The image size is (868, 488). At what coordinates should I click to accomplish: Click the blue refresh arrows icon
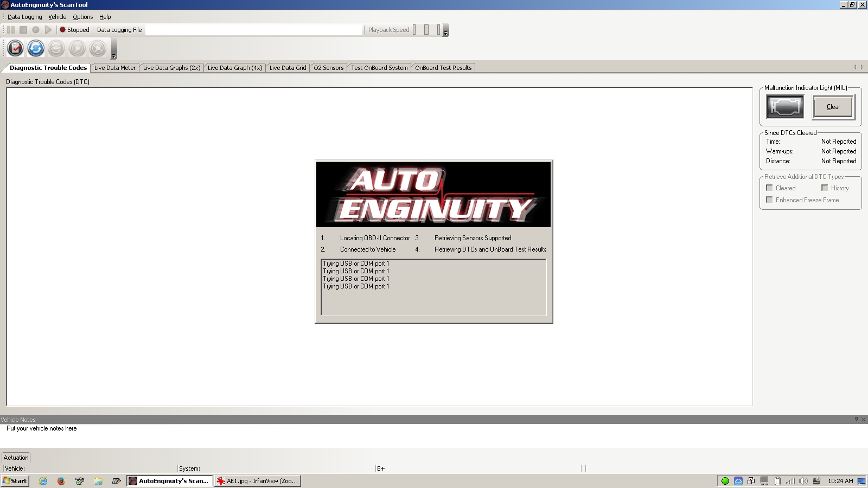point(36,49)
